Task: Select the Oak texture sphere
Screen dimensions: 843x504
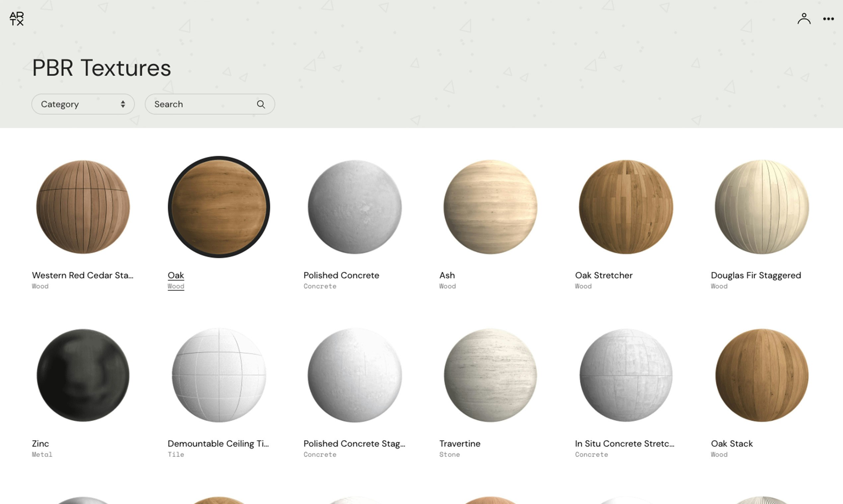Action: tap(219, 207)
